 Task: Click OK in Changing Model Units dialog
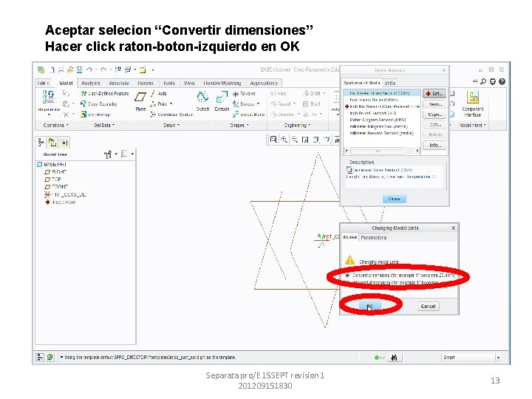(370, 306)
